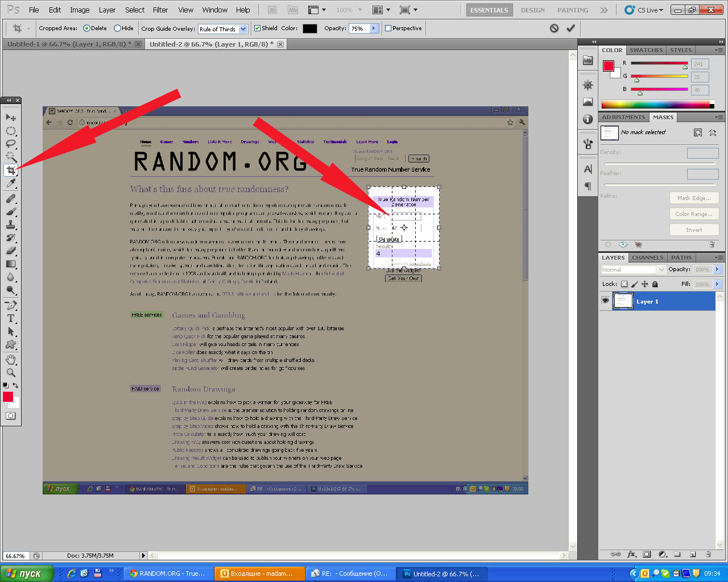728x582 pixels.
Task: Open the RE: Сообщение taskbar window
Action: click(350, 573)
